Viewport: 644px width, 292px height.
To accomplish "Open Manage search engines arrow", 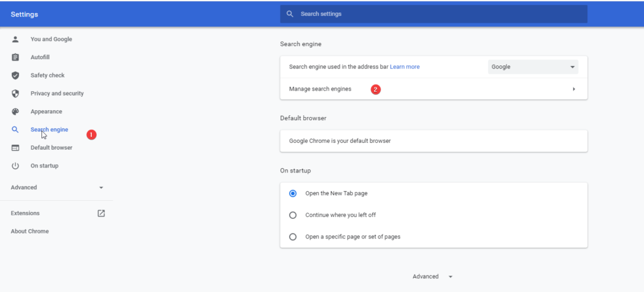I will coord(574,89).
